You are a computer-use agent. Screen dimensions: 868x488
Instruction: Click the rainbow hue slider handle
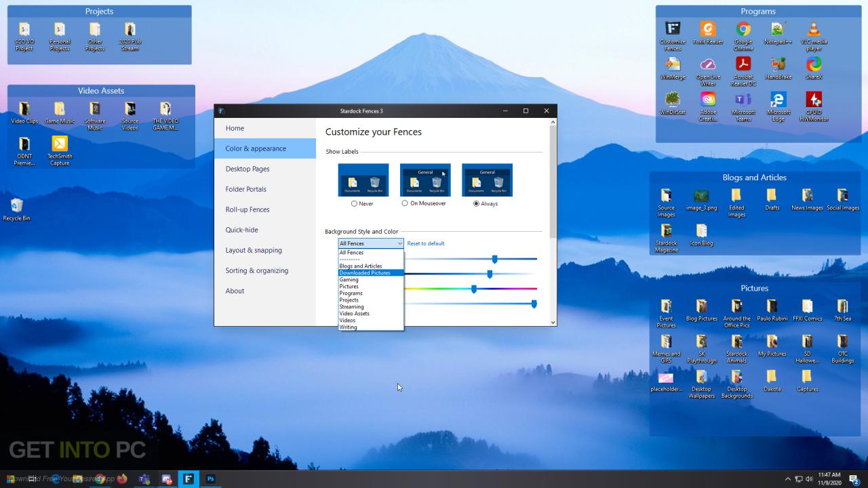coord(474,289)
